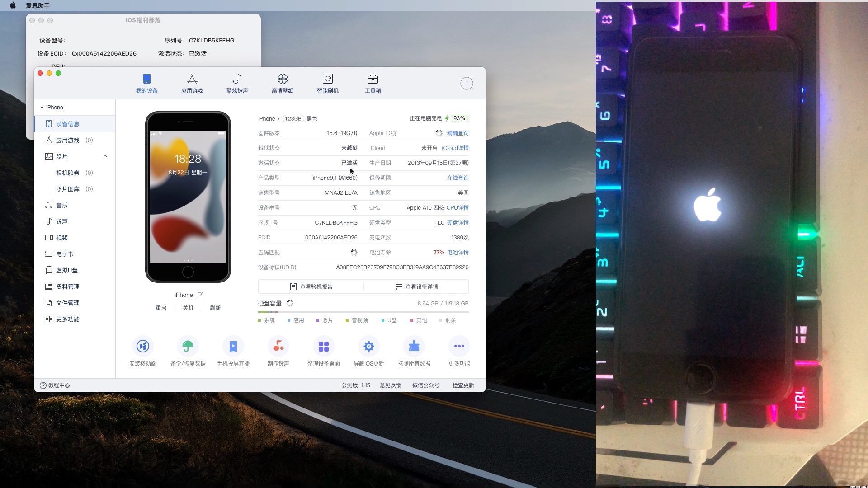Open 高清壁纸 (Wallpapers) panel

pos(282,82)
